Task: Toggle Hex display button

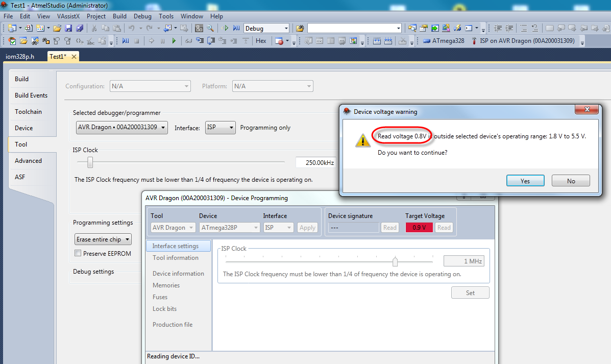Action: point(261,40)
